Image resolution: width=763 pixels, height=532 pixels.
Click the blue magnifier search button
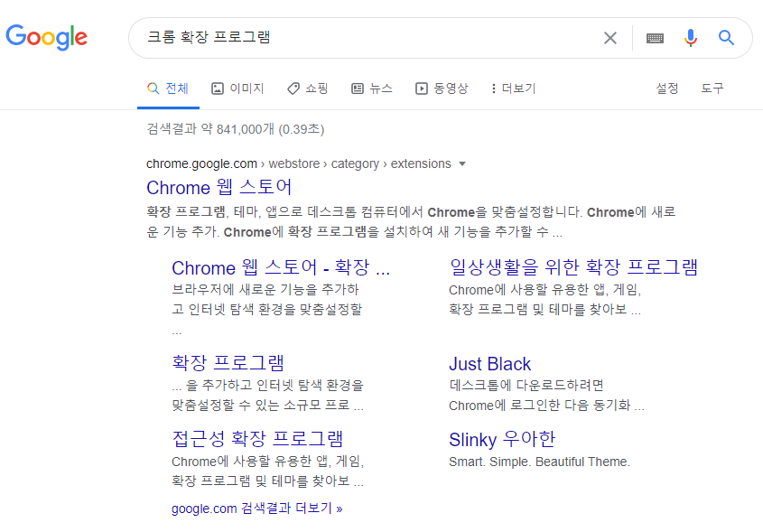[x=726, y=37]
